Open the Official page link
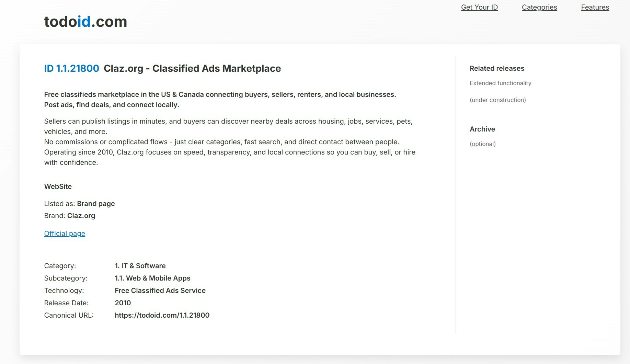This screenshot has height=364, width=630. point(65,233)
